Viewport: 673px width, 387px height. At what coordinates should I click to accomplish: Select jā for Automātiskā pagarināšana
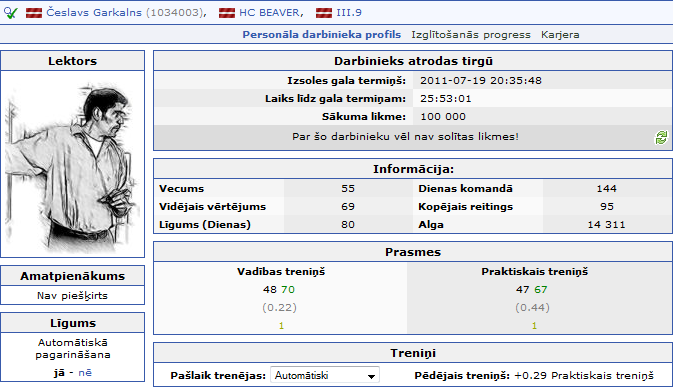tap(59, 372)
